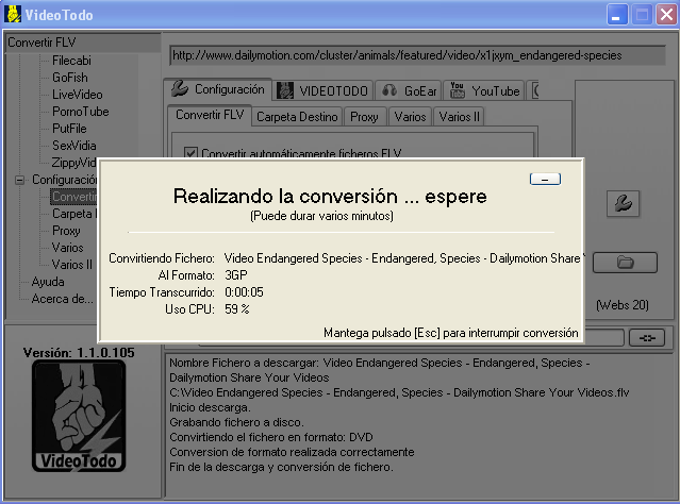
Task: Select PornoTube in the site tree
Action: click(x=80, y=111)
